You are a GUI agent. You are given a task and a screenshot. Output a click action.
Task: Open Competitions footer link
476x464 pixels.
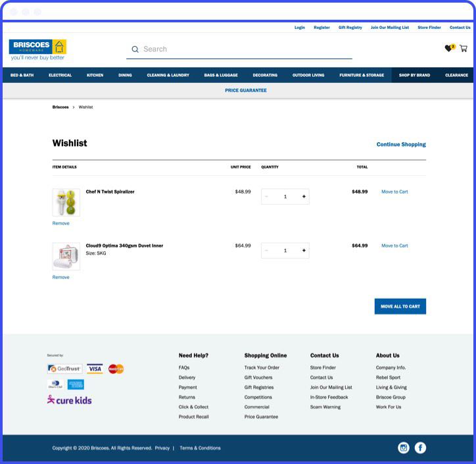[258, 397]
